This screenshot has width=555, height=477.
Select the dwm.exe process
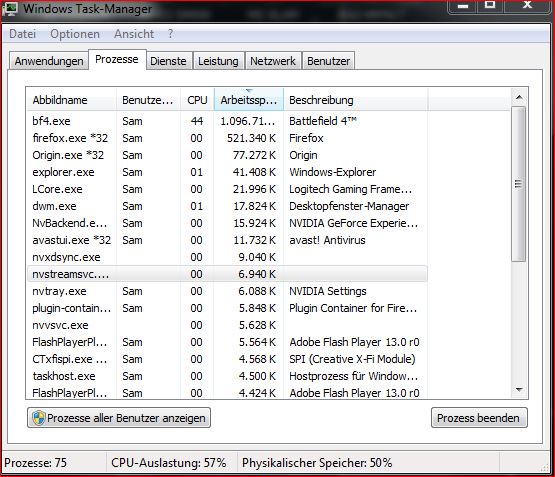coord(227,206)
